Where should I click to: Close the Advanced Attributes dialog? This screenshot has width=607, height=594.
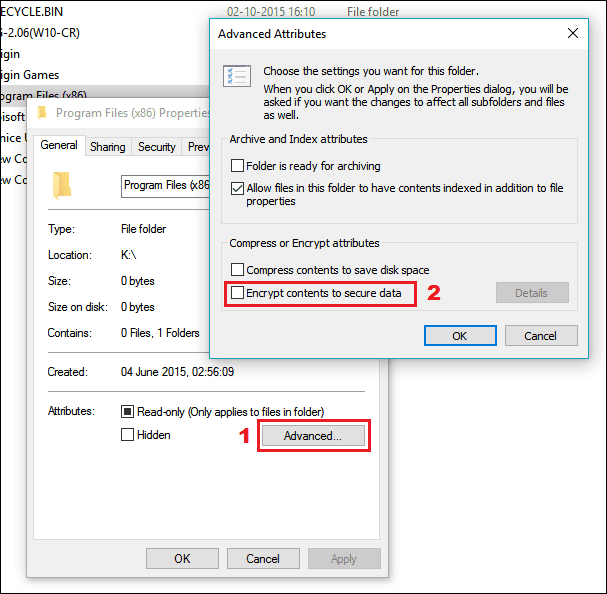click(573, 33)
